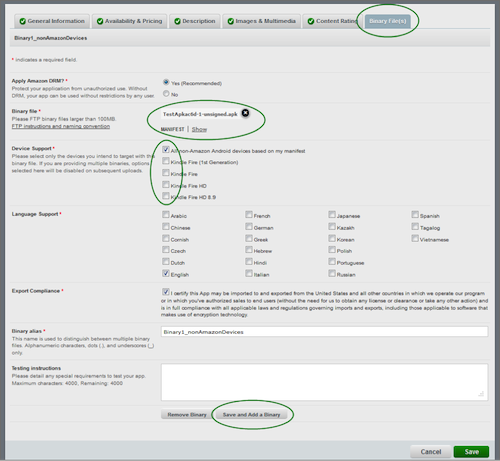Screen dimensions: 500x461
Task: Switch to the Binary File(s) tab
Action: coord(388,21)
